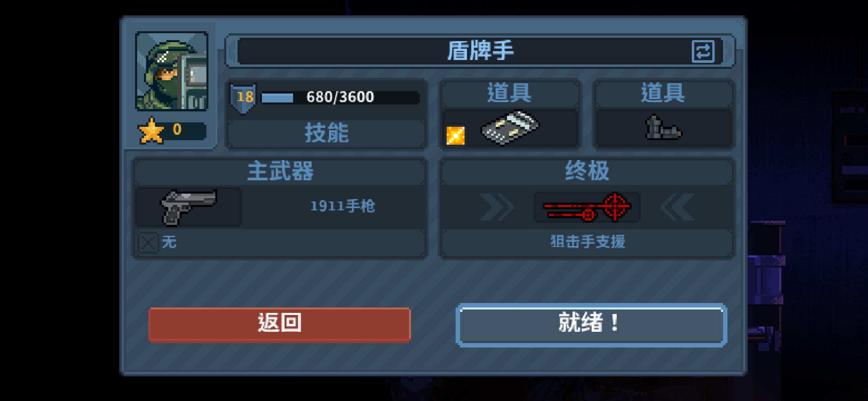
Task: Click the level 18 shield badge
Action: 244,98
